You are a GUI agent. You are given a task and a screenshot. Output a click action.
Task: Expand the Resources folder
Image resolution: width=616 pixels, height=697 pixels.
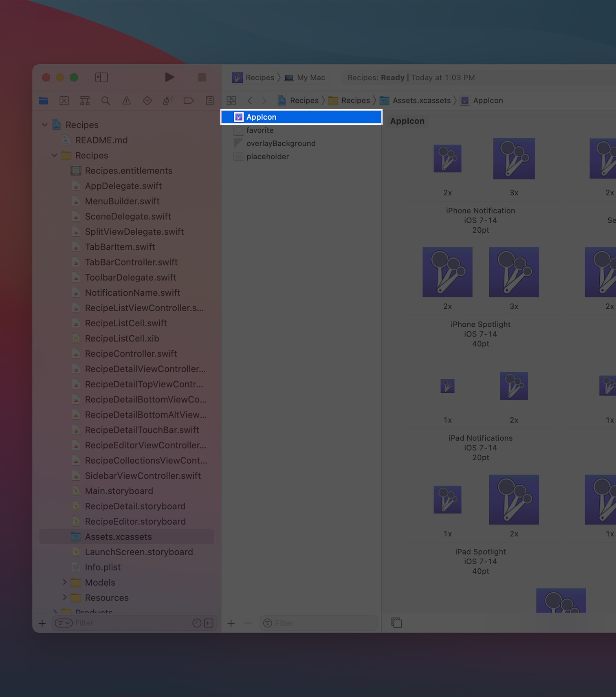65,598
